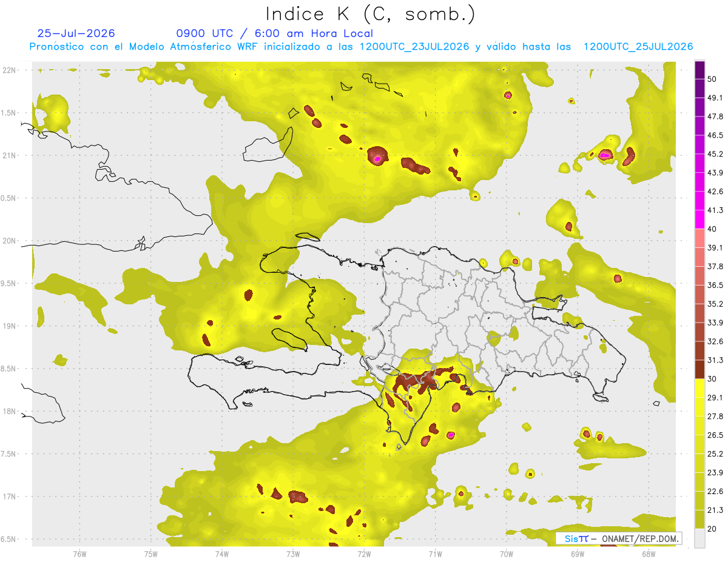Click the colorbar value "49.1"
This screenshot has width=728, height=562.
(715, 98)
